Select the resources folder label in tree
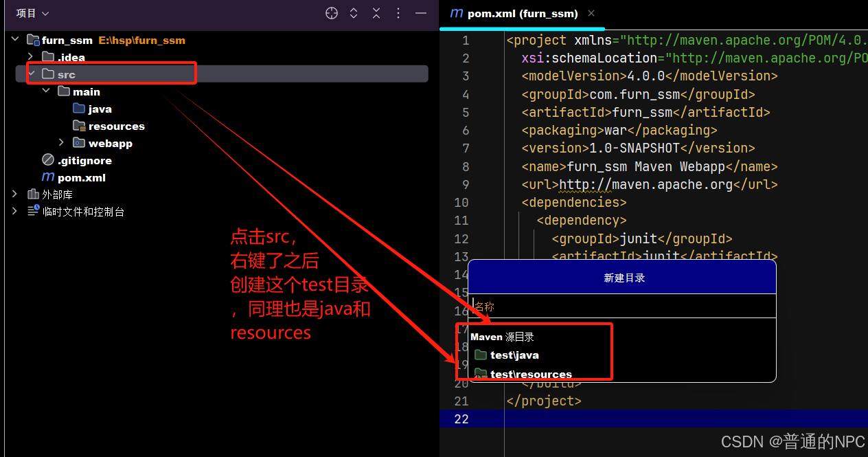The width and height of the screenshot is (868, 457). (x=117, y=126)
